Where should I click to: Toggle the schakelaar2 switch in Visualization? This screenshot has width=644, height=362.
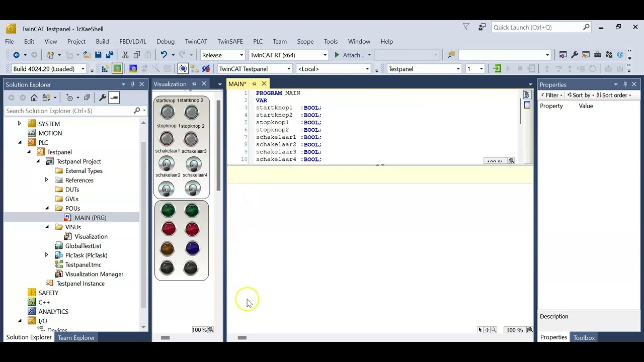coord(167,189)
